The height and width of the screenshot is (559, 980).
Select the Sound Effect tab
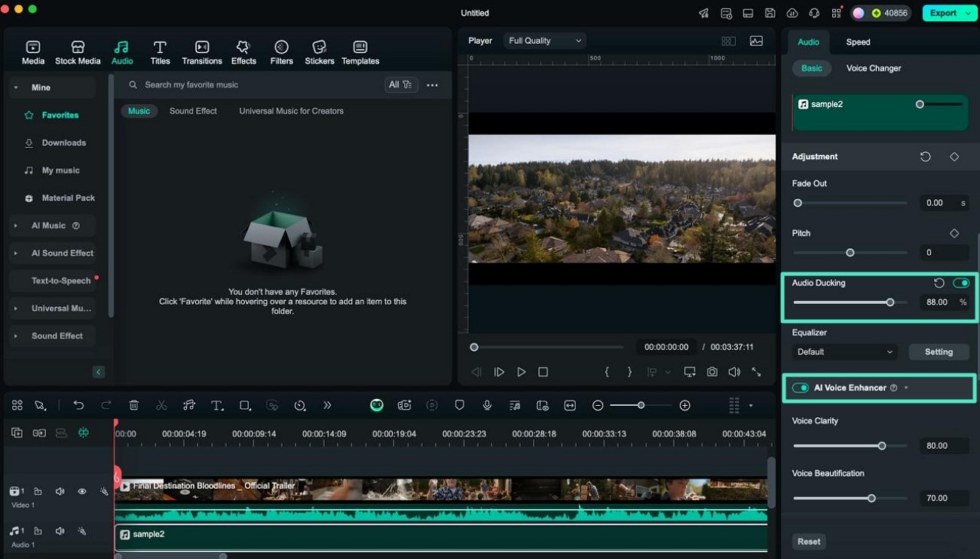point(193,111)
